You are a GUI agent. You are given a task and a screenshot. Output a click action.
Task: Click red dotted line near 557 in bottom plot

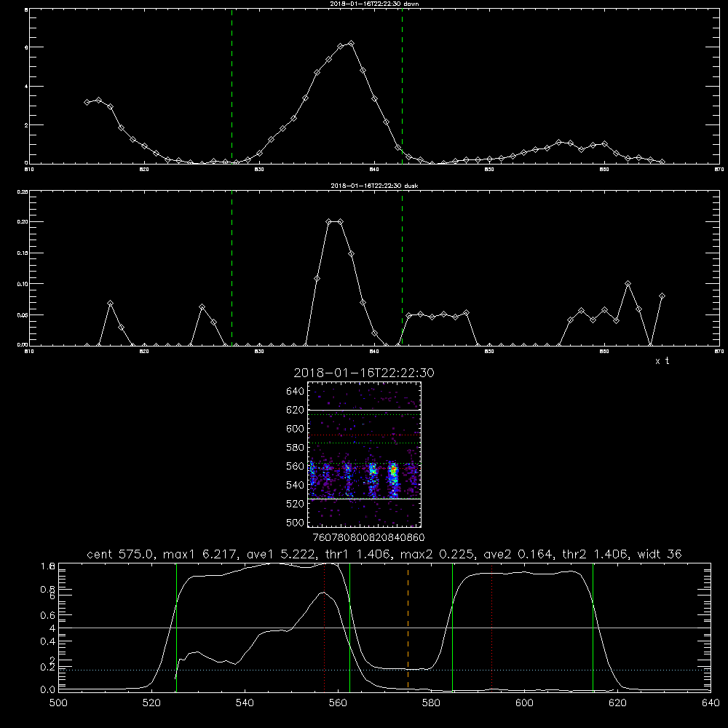tap(325, 627)
